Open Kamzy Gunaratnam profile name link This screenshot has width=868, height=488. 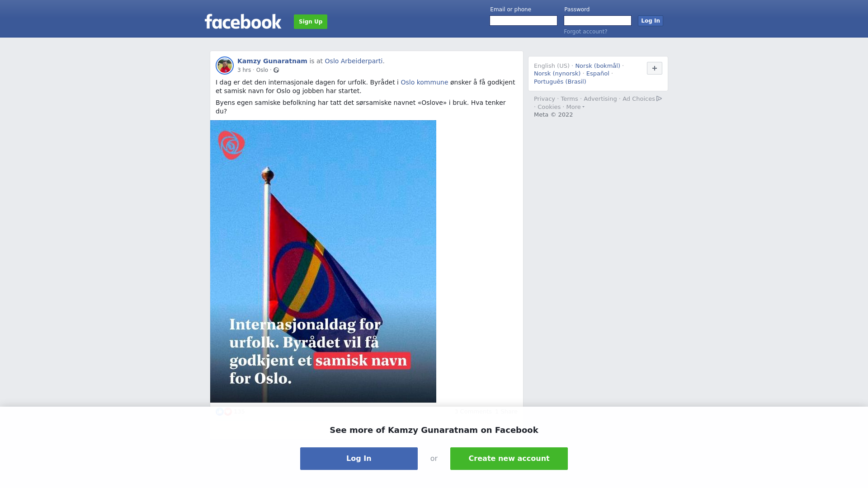click(x=272, y=61)
